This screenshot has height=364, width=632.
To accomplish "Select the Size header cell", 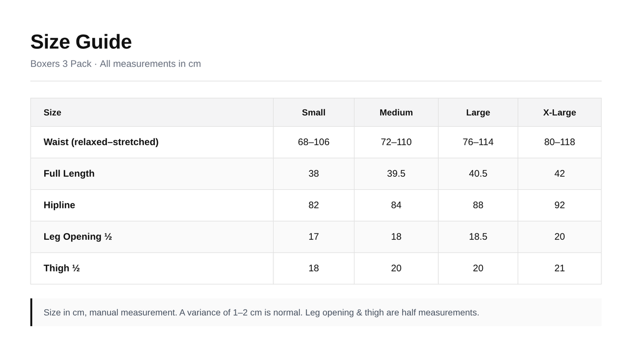I will pos(152,113).
